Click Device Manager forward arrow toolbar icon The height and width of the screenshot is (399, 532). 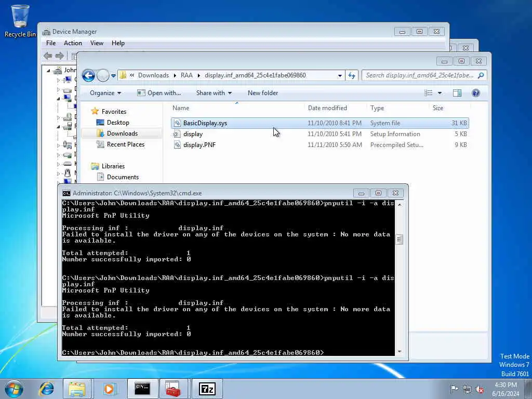[60, 56]
